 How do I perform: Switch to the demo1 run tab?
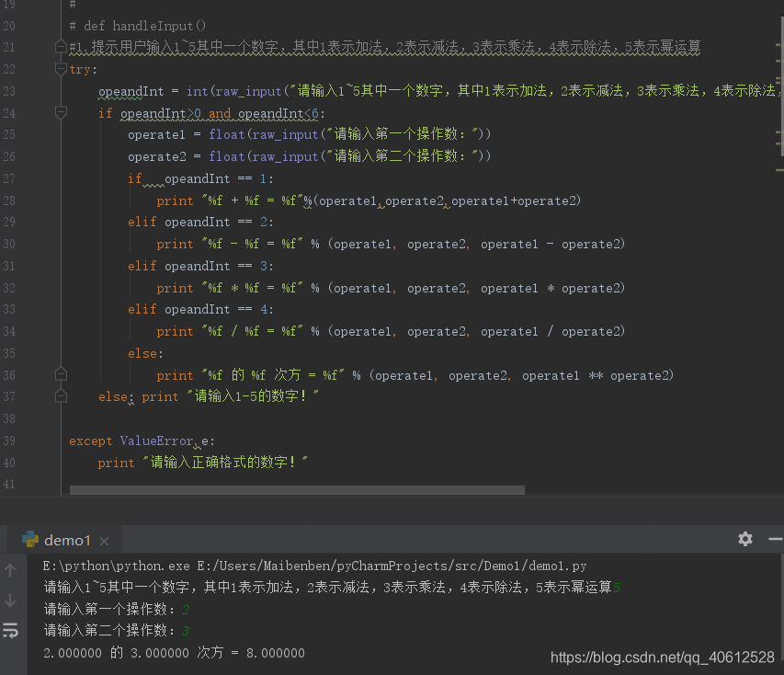65,540
